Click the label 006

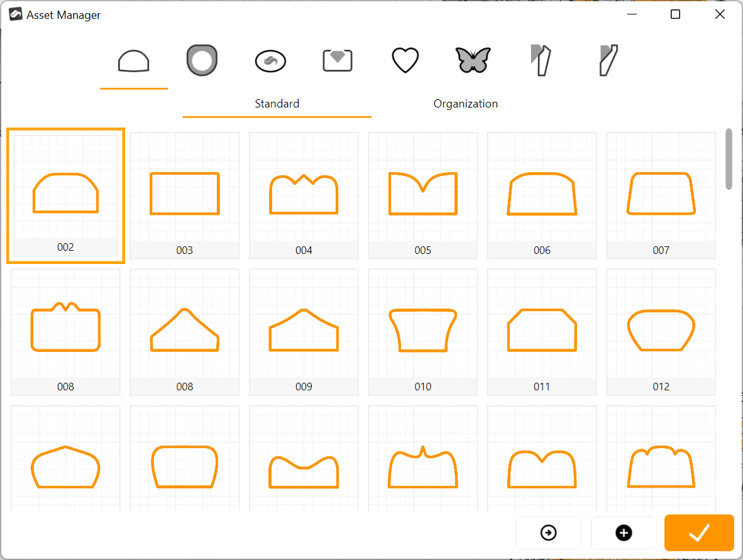coord(542,250)
